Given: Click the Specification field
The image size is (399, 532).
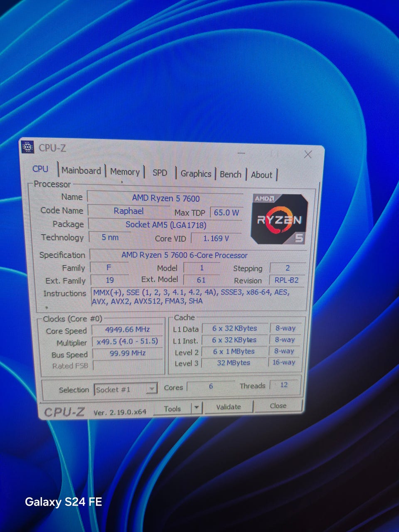Looking at the screenshot, I should tap(198, 255).
